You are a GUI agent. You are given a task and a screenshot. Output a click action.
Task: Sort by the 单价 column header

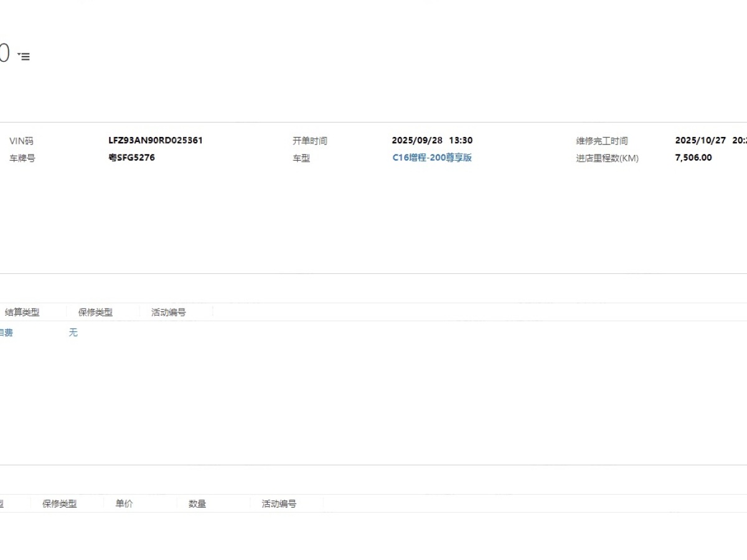click(x=124, y=504)
